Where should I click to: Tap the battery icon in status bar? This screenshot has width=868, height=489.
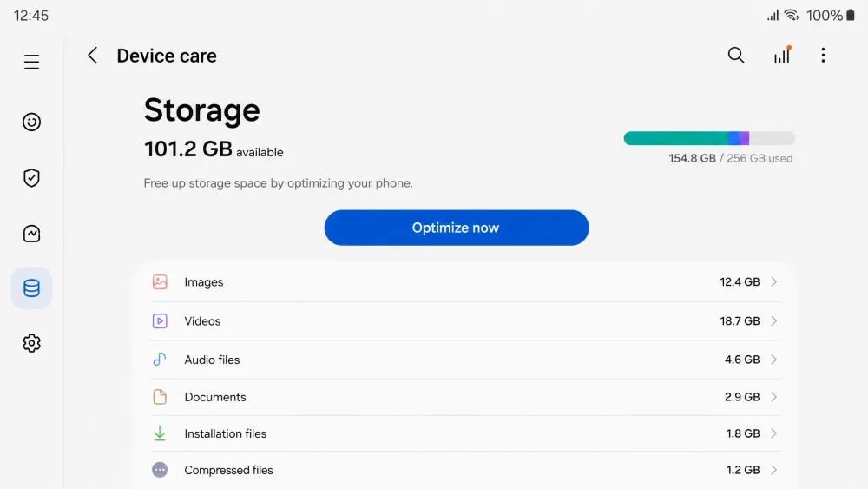pyautogui.click(x=851, y=15)
